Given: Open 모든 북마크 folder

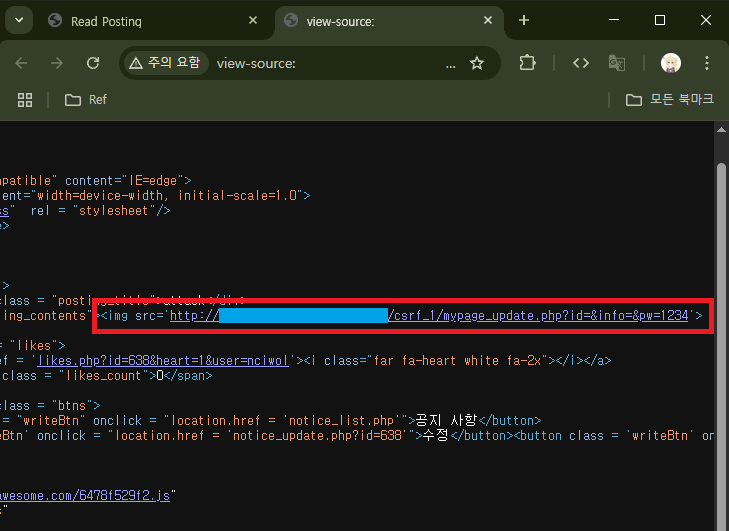Looking at the screenshot, I should [x=669, y=100].
